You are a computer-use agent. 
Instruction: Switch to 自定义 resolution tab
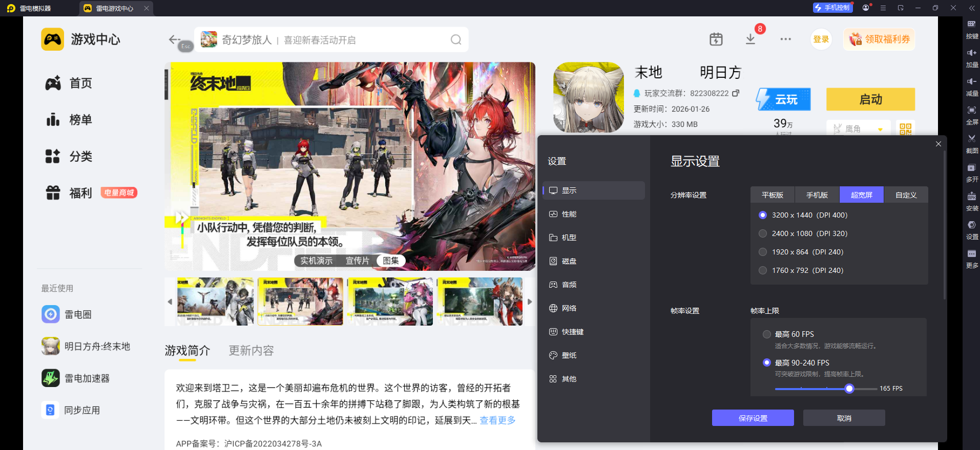pos(906,195)
